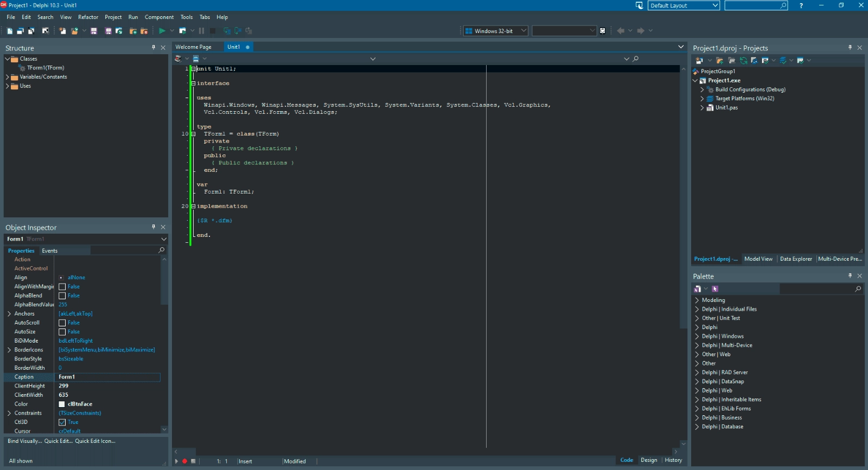Open the Default Layout dropdown
868x470 pixels.
tap(715, 5)
